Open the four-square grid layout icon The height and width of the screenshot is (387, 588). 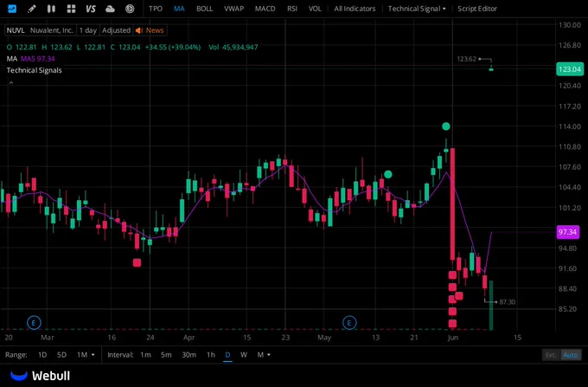(71, 9)
